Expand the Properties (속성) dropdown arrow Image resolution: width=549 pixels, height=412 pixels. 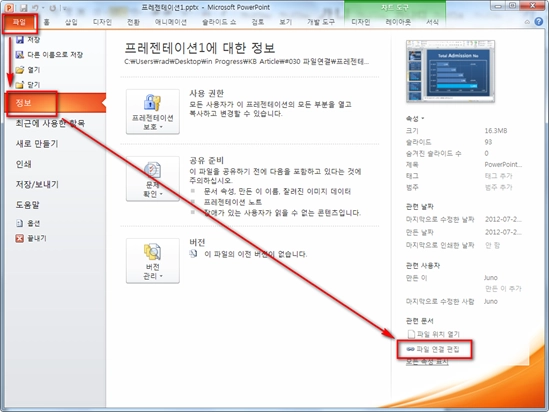point(423,119)
